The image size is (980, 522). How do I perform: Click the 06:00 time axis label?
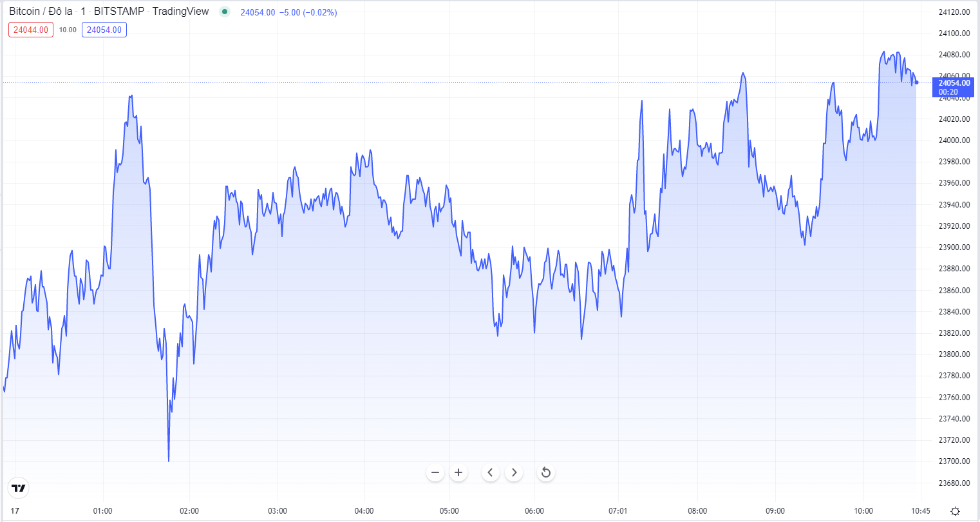(534, 511)
